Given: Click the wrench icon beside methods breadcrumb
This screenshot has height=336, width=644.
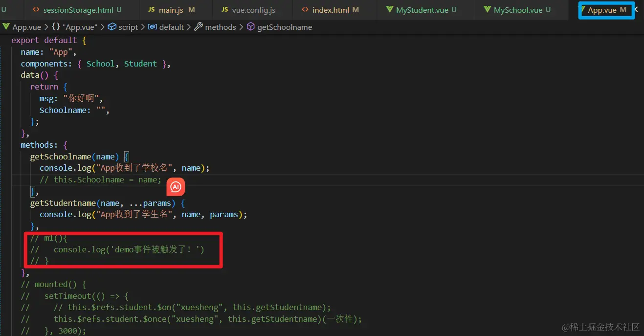Looking at the screenshot, I should tap(198, 27).
